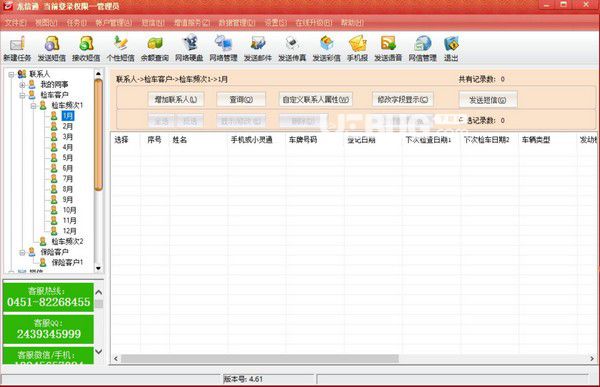The height and width of the screenshot is (387, 600).
Task: Click the 客服QQ 2439345999 banner
Action: [48, 329]
